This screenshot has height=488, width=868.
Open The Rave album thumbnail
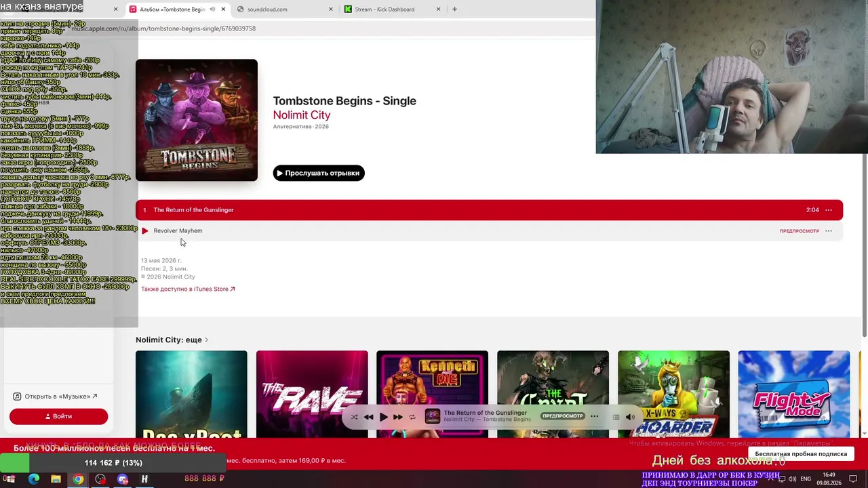point(312,394)
